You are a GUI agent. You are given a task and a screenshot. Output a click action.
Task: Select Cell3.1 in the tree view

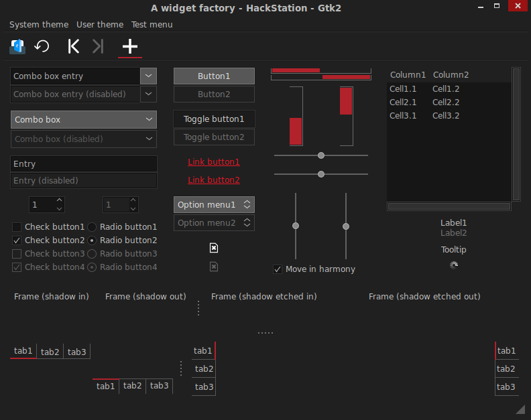(x=403, y=116)
